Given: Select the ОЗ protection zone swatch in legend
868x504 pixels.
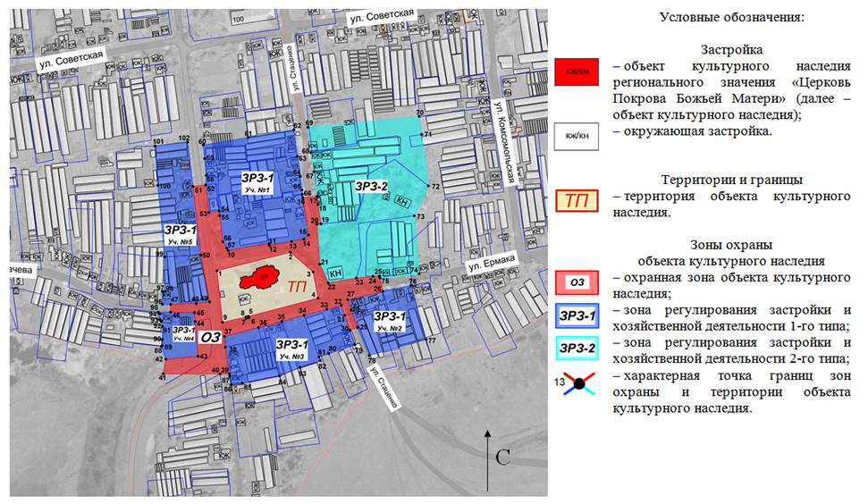Looking at the screenshot, I should pos(577,282).
